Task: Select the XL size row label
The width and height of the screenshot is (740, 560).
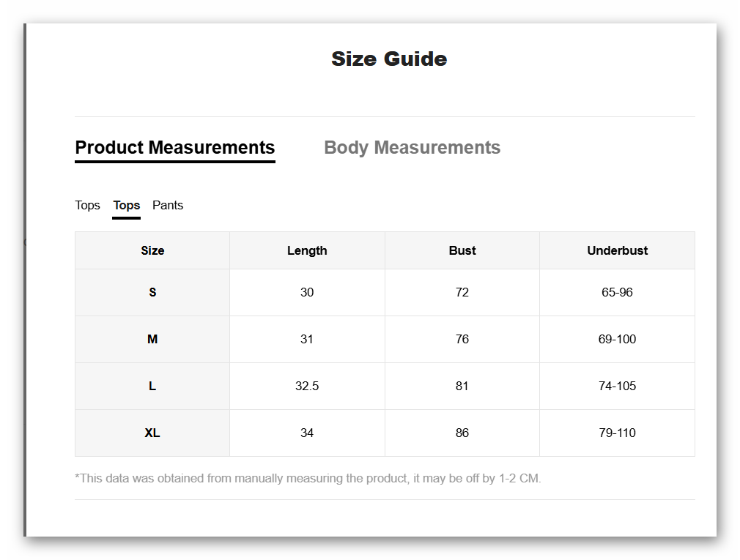Action: click(x=152, y=433)
